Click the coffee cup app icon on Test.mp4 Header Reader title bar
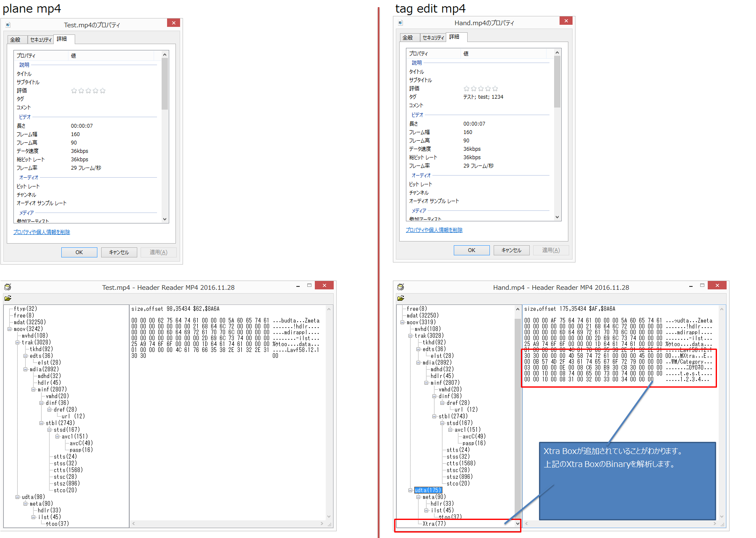The height and width of the screenshot is (538, 756). click(x=8, y=287)
